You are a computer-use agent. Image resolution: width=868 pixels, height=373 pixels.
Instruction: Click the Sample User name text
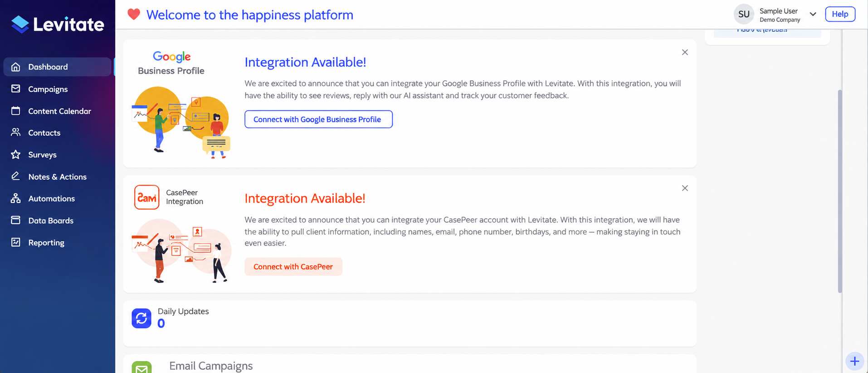coord(779,11)
